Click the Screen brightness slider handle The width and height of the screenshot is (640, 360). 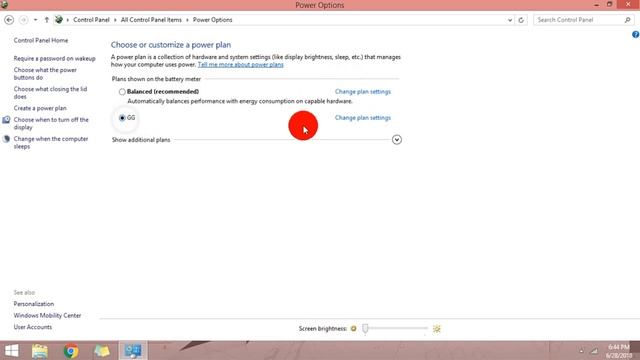click(365, 328)
